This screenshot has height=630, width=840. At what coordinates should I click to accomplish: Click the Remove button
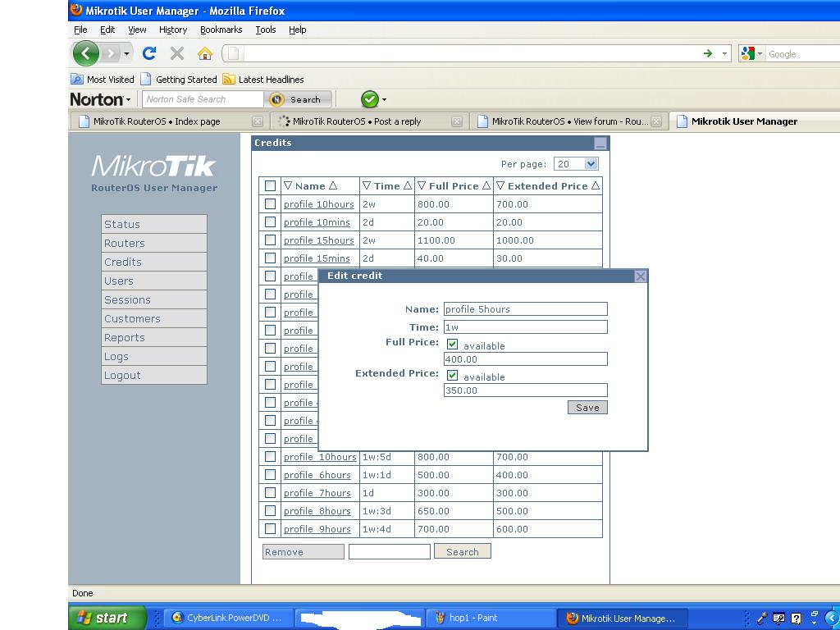coord(304,552)
